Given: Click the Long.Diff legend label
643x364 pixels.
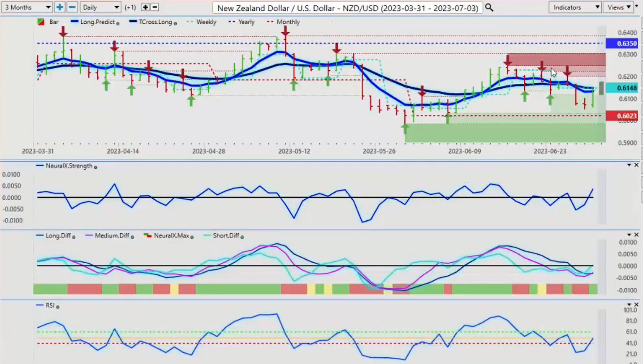Looking at the screenshot, I should pyautogui.click(x=58, y=236).
